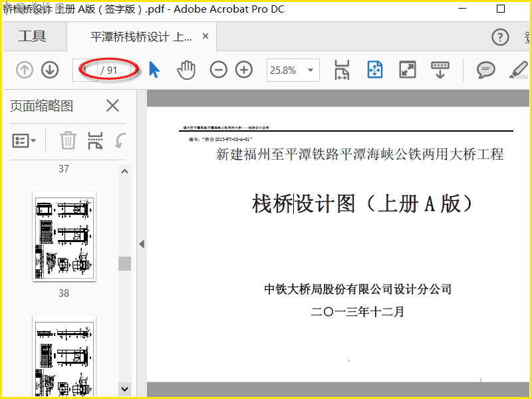Click the date 二〇一三年十二月

click(x=357, y=311)
